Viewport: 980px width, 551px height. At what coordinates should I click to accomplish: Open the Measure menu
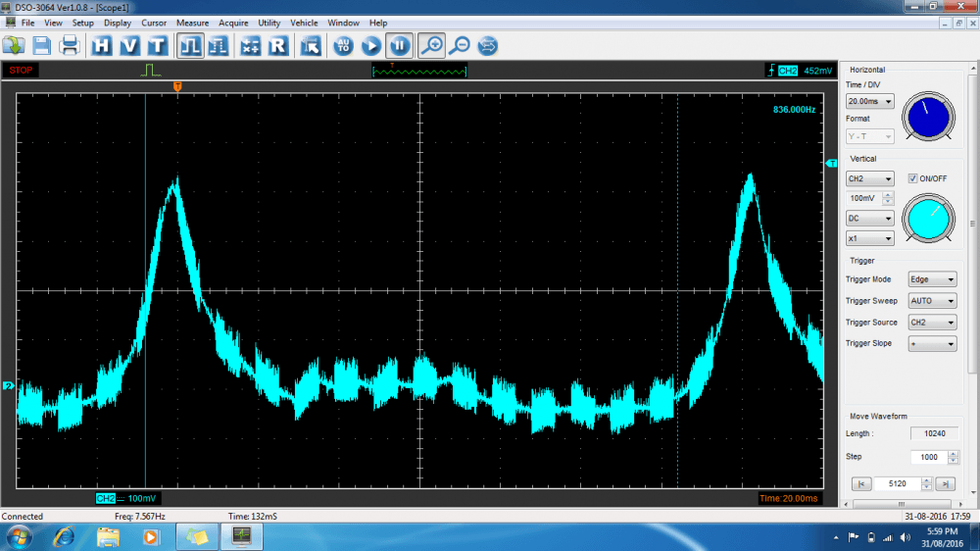tap(192, 23)
